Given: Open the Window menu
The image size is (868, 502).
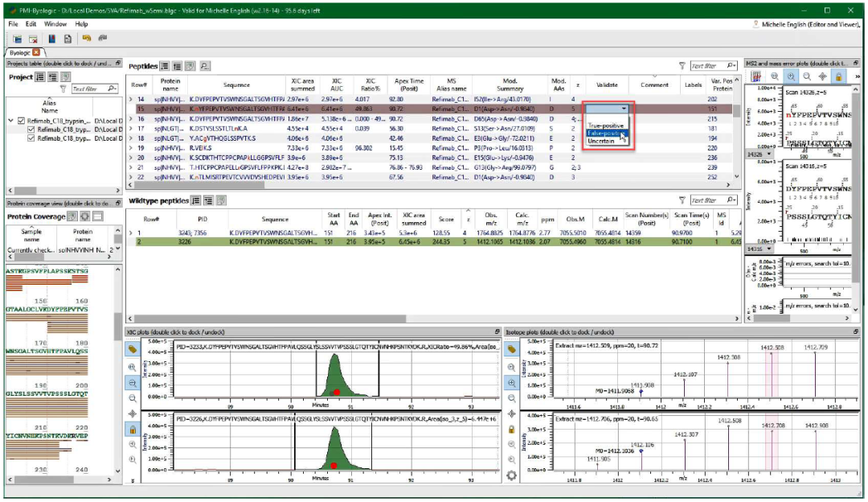Looking at the screenshot, I should tap(55, 24).
